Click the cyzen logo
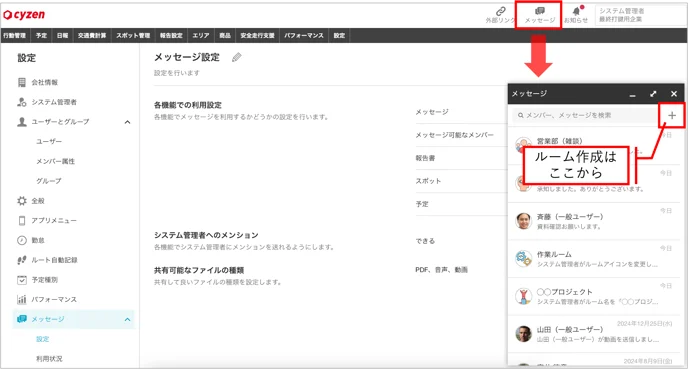Viewport: 688px width, 369px height. coord(24,14)
